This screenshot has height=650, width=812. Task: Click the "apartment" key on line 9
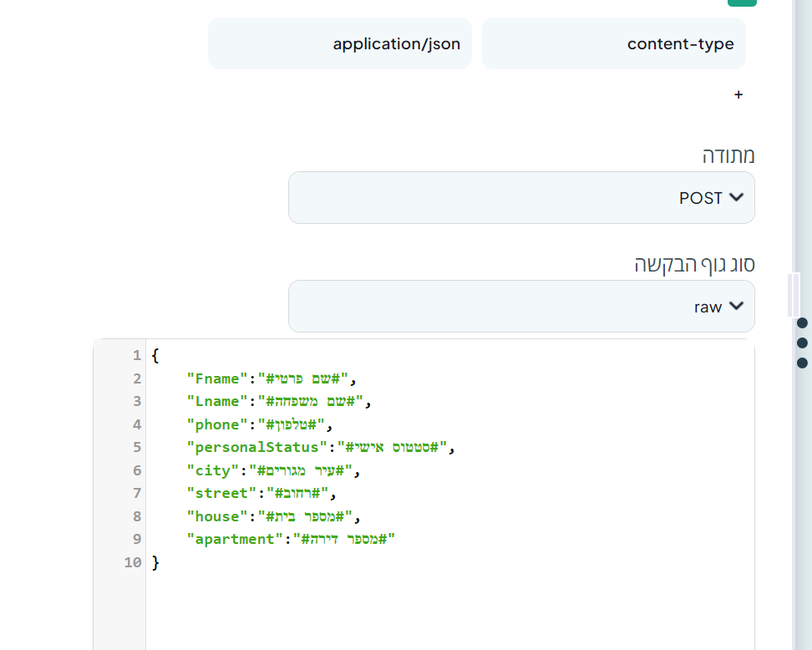(235, 539)
